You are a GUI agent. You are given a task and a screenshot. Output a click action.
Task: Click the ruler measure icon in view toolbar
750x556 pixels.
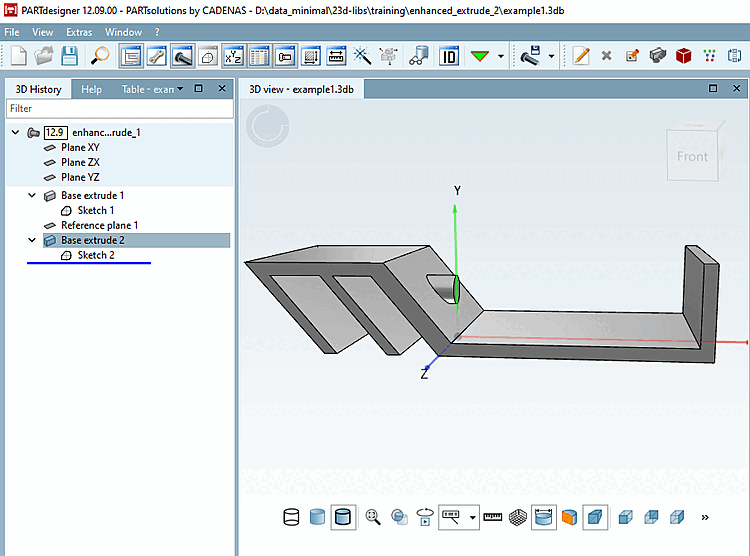[x=492, y=517]
